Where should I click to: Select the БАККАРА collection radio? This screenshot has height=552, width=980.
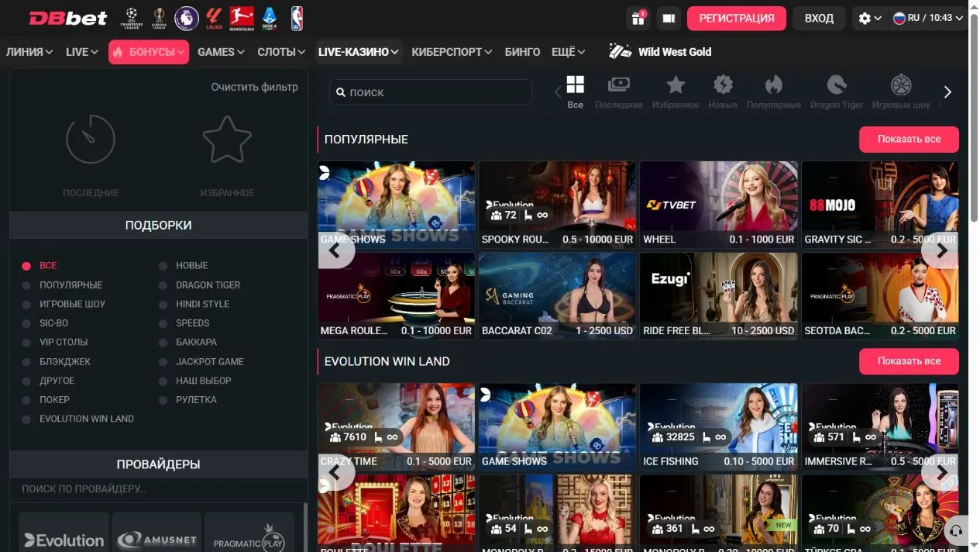(163, 343)
